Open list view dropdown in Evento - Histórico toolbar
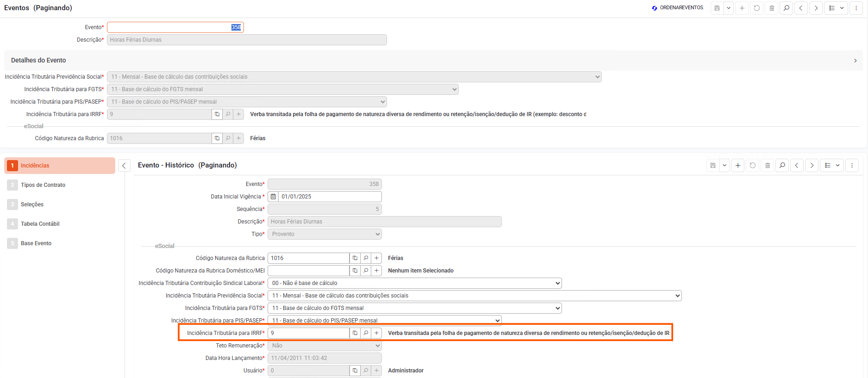Screen dimensions: 868x378 (x=832, y=165)
